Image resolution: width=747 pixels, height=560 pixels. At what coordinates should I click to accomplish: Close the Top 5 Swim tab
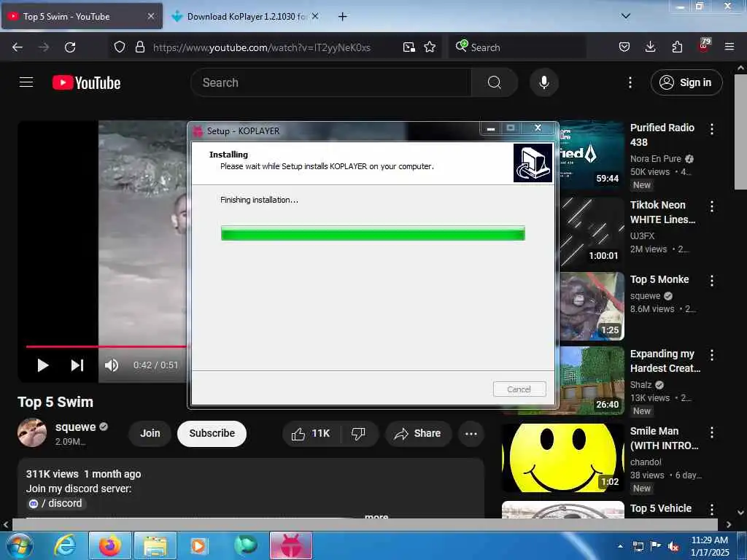[150, 16]
